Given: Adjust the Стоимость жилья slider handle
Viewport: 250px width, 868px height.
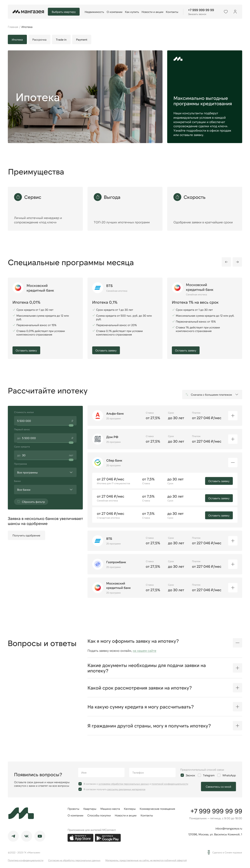Looking at the screenshot, I should 71,425.
